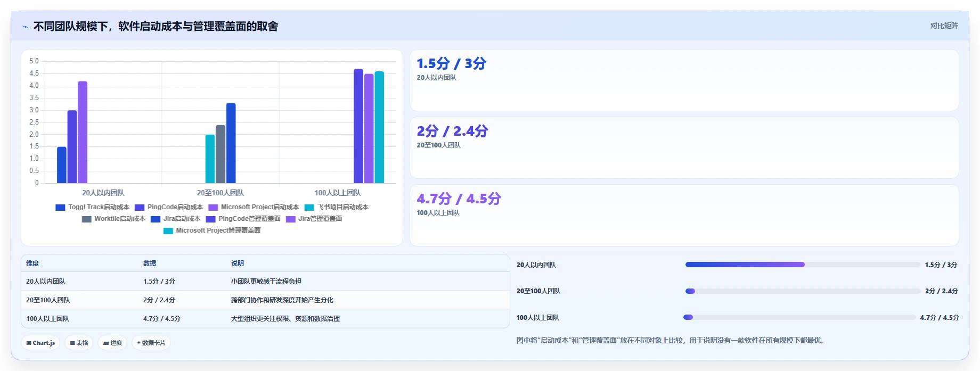Click the 表格 chip
Image resolution: width=980 pixels, height=371 pixels.
point(79,343)
